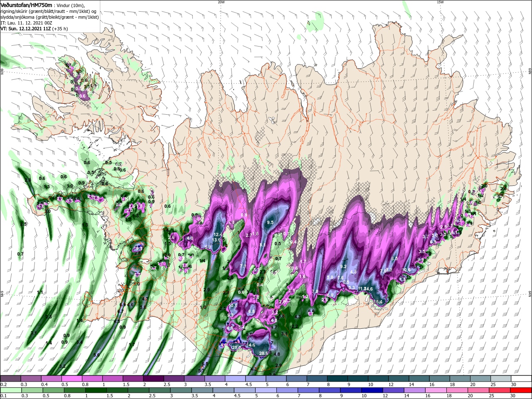Click the rigning/skúrir legend description line

click(x=49, y=11)
